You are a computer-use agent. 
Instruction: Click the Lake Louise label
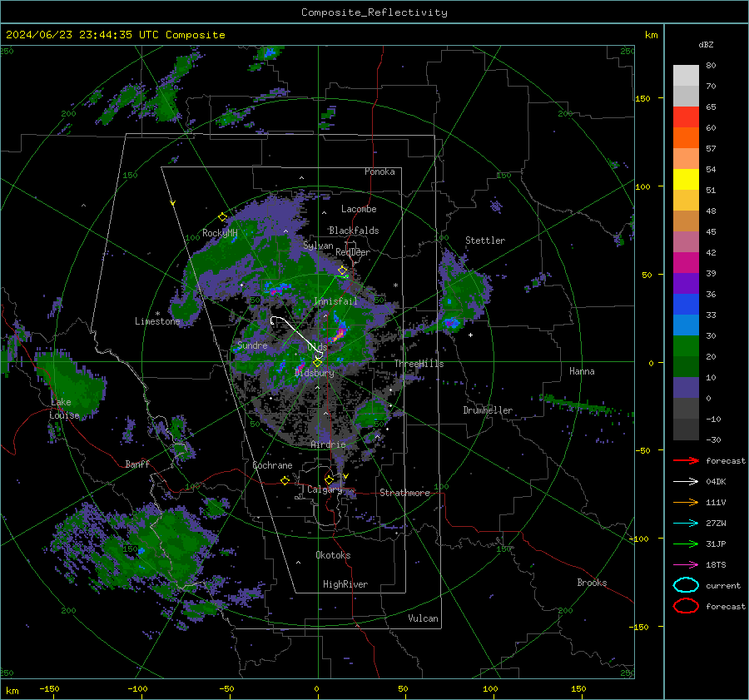pyautogui.click(x=64, y=409)
